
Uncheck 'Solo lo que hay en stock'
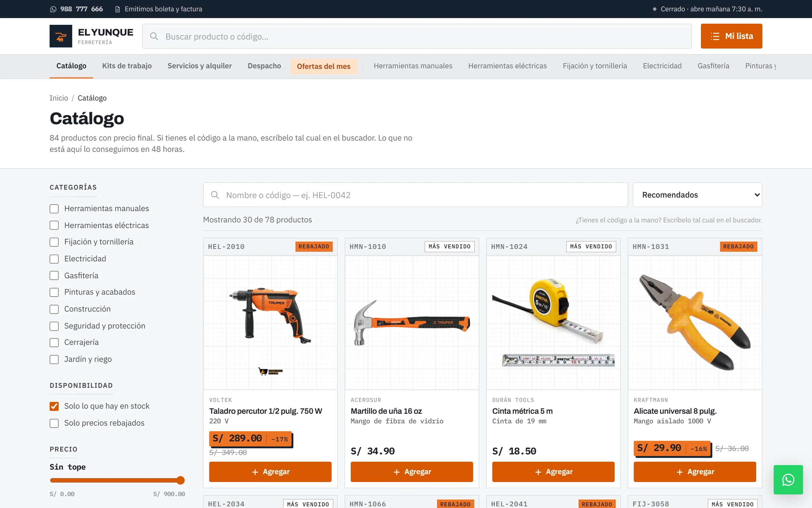(x=54, y=406)
